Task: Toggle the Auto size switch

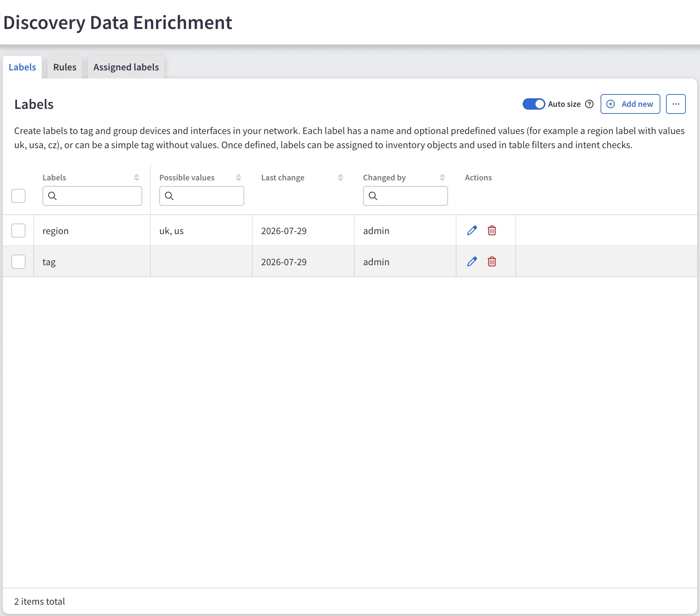Action: (x=534, y=104)
